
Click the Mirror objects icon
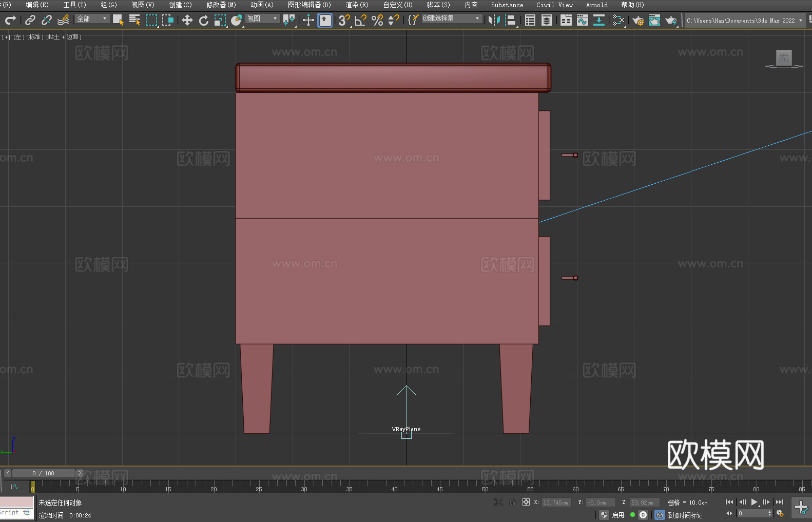pyautogui.click(x=494, y=20)
